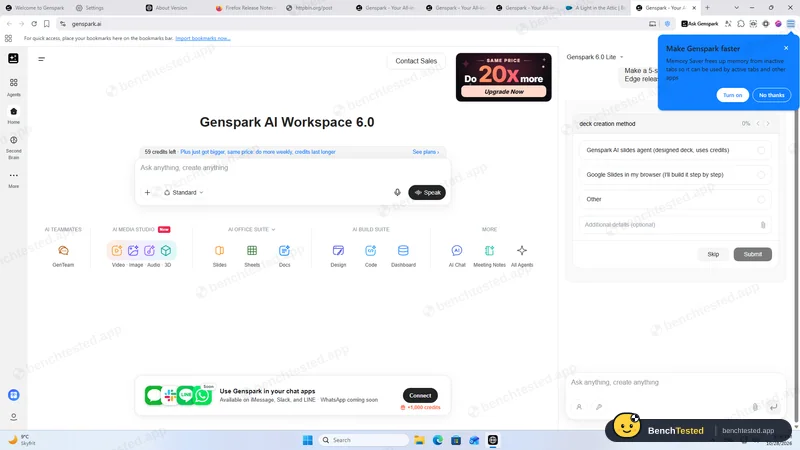Switch to the Welcome to Genspark tab
The width and height of the screenshot is (800, 450).
tap(35, 8)
